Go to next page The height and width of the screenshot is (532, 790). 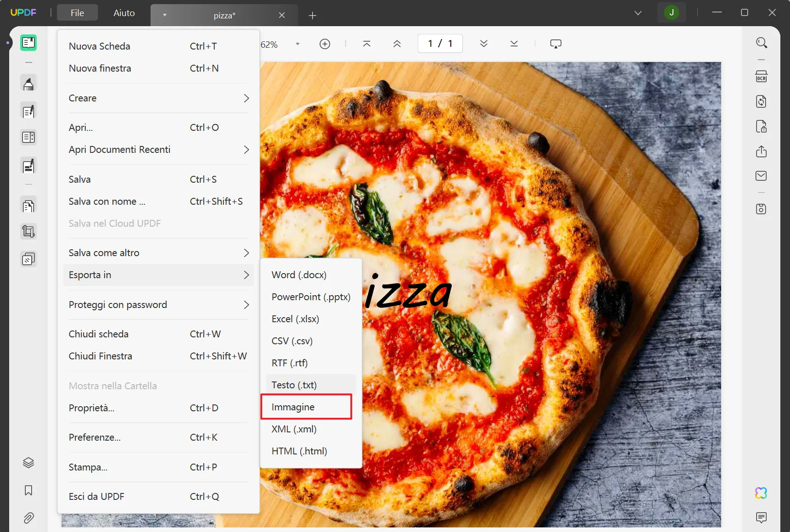(484, 44)
